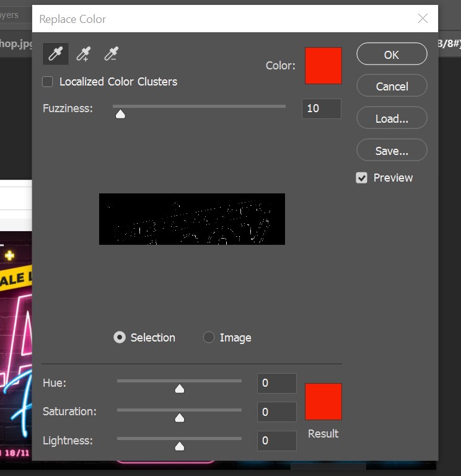Screen dimensions: 461x476
Task: Select the Eyedropper tool
Action: point(55,55)
